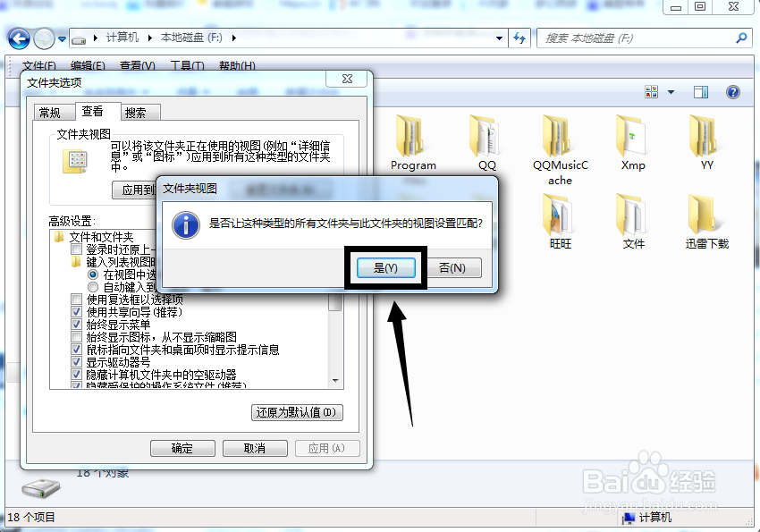Image resolution: width=760 pixels, height=532 pixels.
Task: Expand the arrow after 本地磁盘 (F:)
Action: [234, 38]
